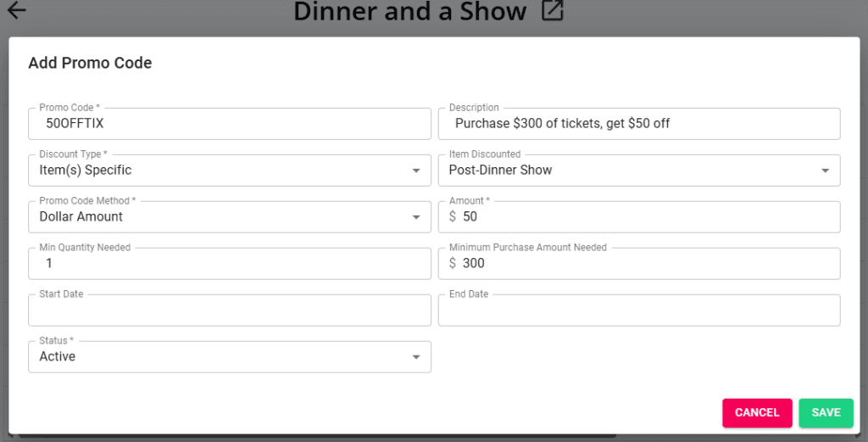Click the Dollar Amount method selection
This screenshot has width=868, height=442.
(81, 216)
